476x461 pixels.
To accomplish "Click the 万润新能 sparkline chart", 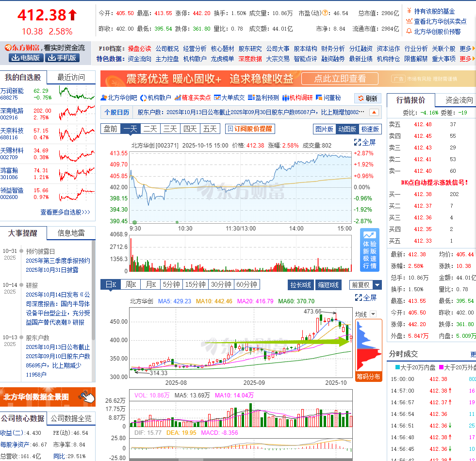I will click(77, 93).
